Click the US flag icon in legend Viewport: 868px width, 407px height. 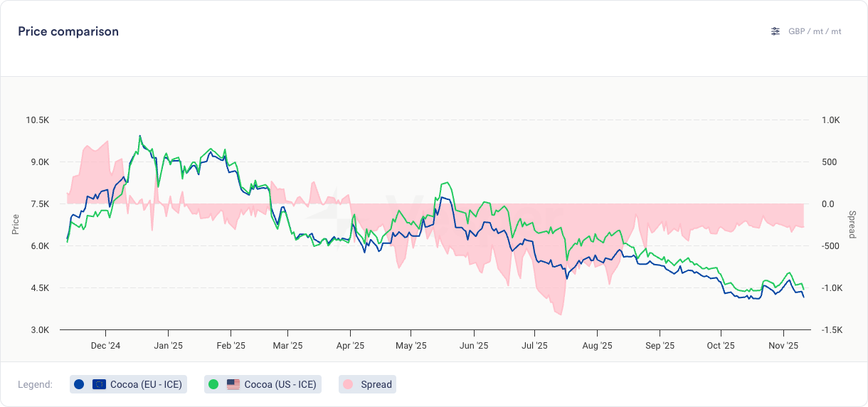coord(233,384)
